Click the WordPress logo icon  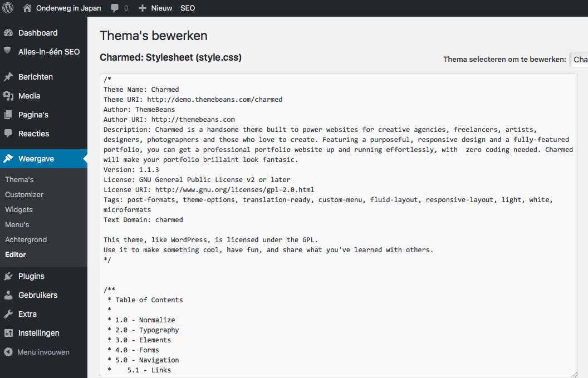8,8
